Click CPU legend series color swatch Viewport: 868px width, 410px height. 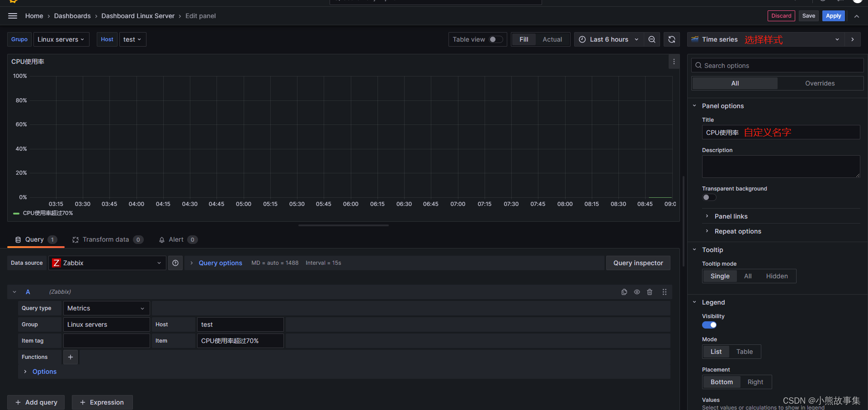(16, 213)
